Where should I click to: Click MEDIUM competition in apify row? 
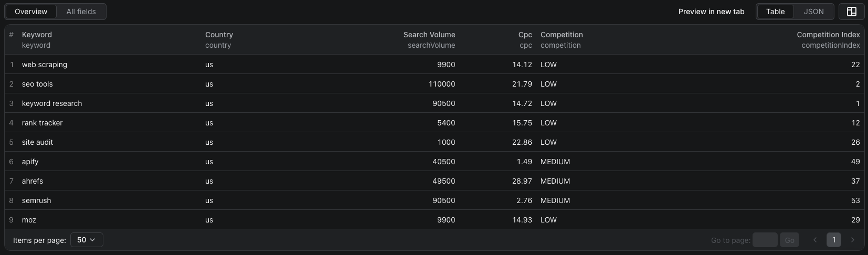point(555,162)
